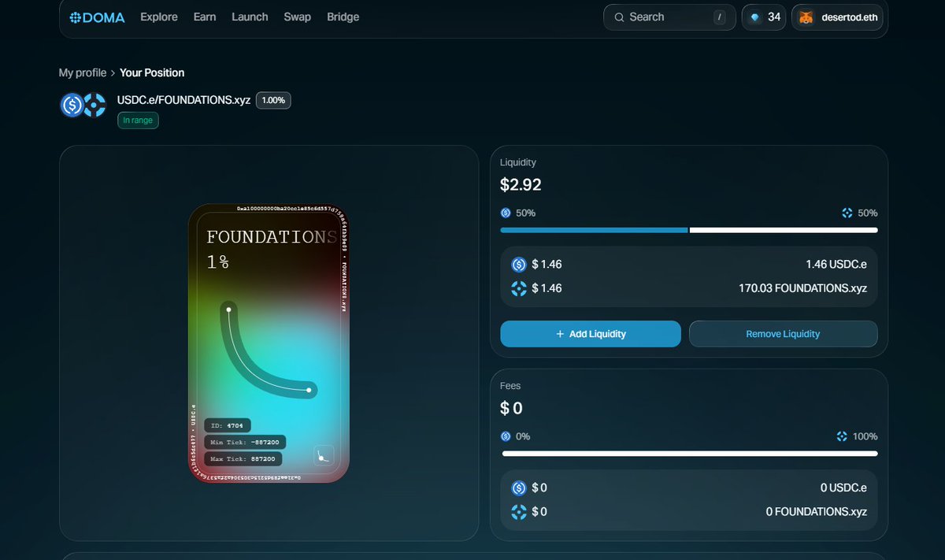Image resolution: width=945 pixels, height=560 pixels.
Task: Click FOUNDATIONS icon beside fees 100%
Action: (x=843, y=436)
